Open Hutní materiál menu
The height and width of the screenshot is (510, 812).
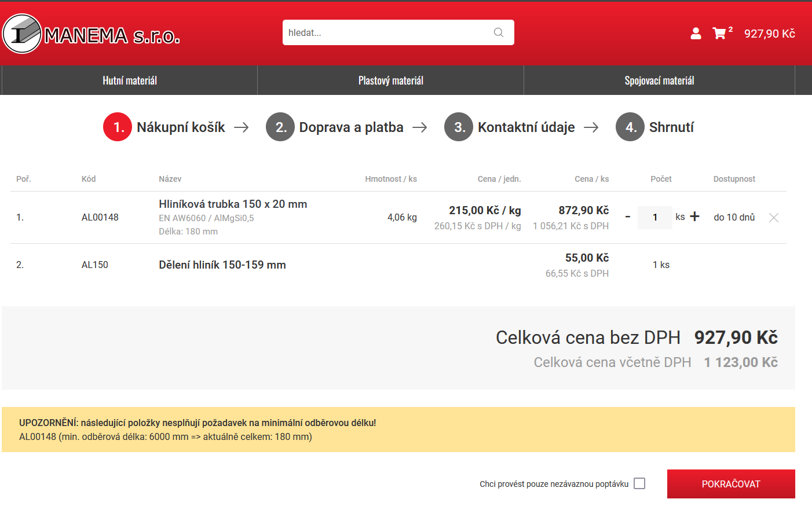click(130, 80)
